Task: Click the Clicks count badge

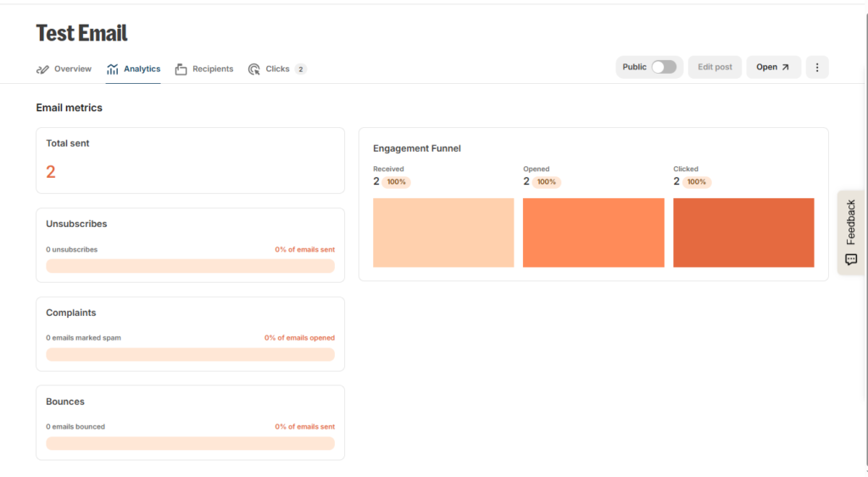Action: 301,69
